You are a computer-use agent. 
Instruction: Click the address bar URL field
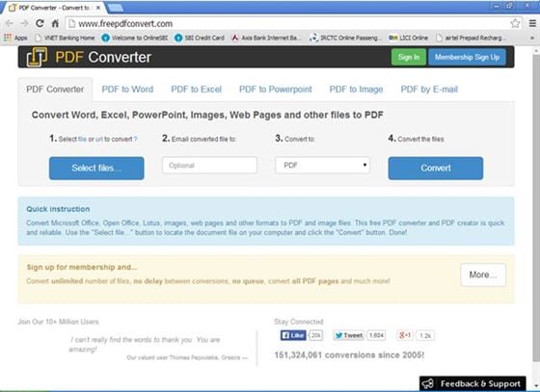pos(288,23)
